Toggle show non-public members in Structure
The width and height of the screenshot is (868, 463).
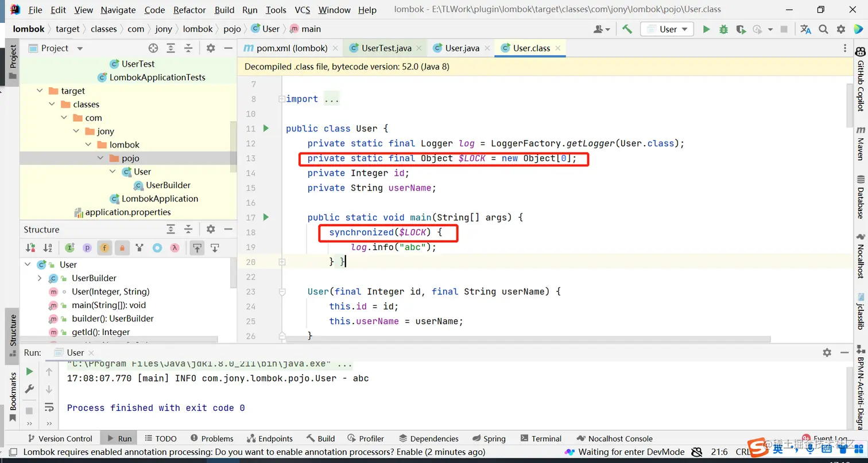click(x=122, y=248)
